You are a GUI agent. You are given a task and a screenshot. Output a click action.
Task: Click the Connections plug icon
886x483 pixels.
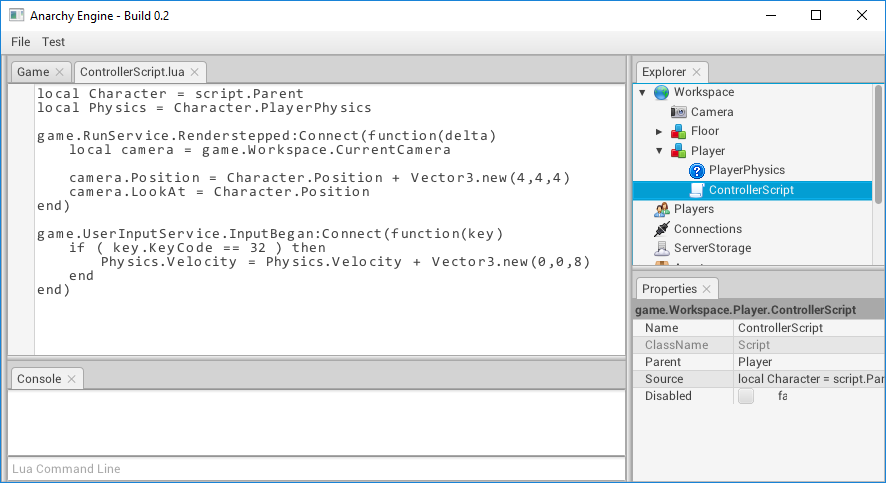661,229
